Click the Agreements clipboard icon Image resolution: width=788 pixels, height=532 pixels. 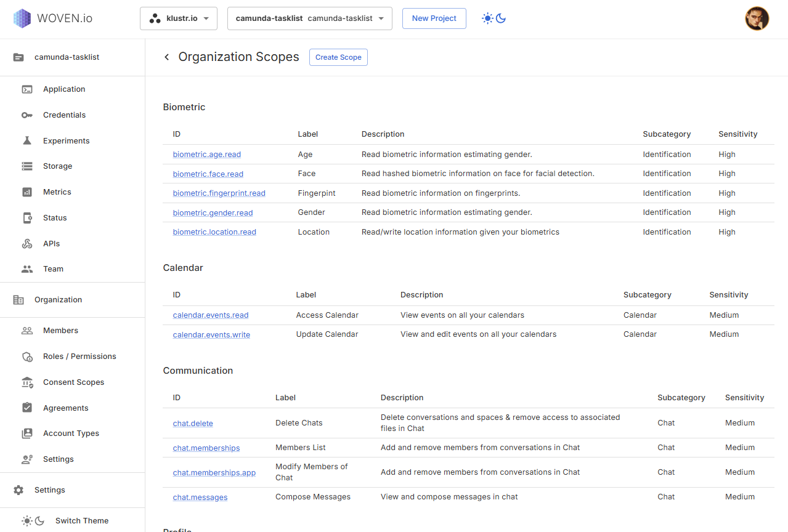(27, 408)
